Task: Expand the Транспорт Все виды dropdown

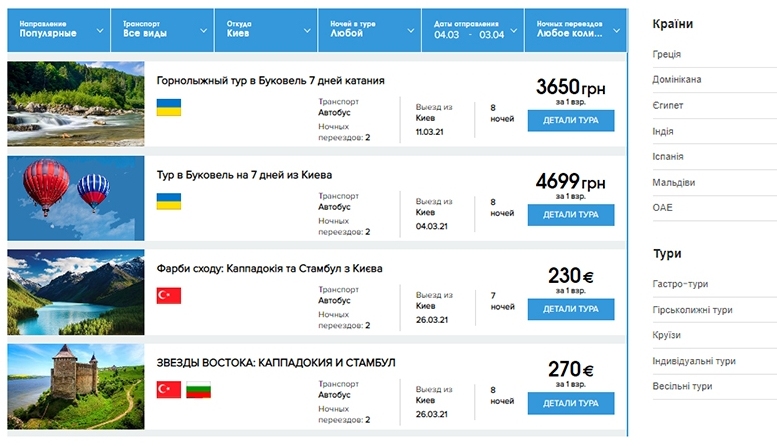Action: click(163, 30)
